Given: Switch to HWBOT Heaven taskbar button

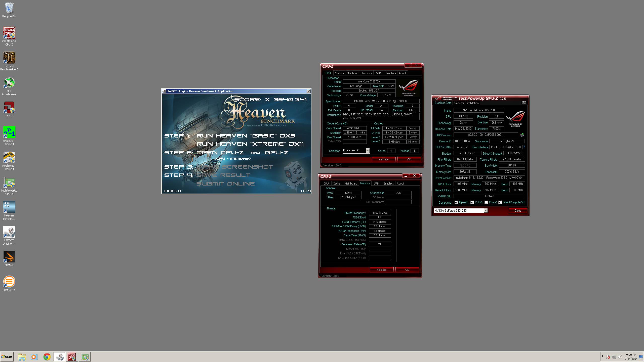Looking at the screenshot, I should [60, 357].
